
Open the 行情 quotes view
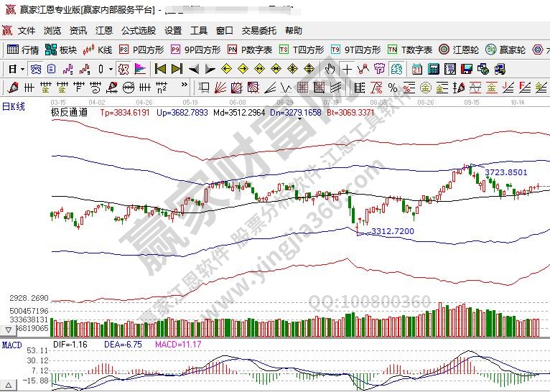point(23,50)
